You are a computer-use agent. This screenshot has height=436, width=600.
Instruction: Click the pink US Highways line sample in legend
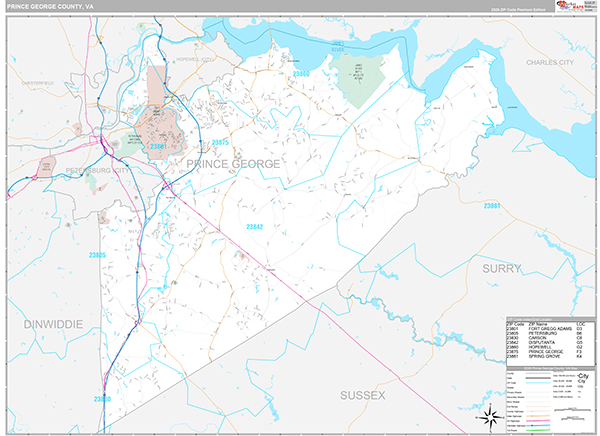[538, 421]
